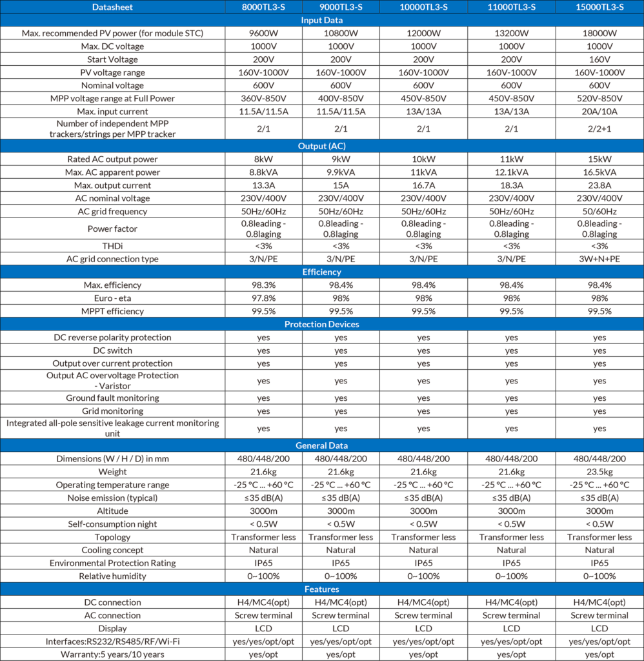
Task: Select the 23.5kg weight cell
Action: pyautogui.click(x=599, y=472)
